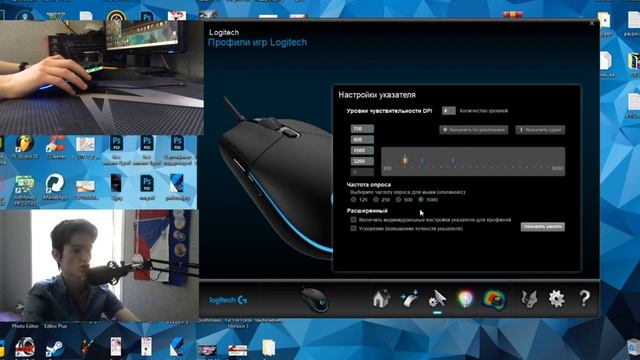Select the orange DPI marker on slider

pyautogui.click(x=405, y=160)
